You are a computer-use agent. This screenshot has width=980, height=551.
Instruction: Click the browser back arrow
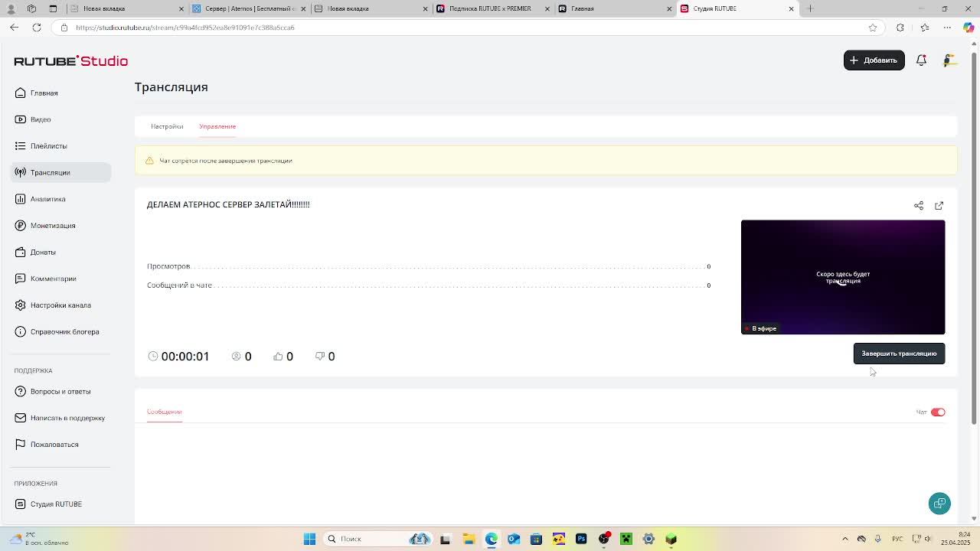[x=14, y=28]
